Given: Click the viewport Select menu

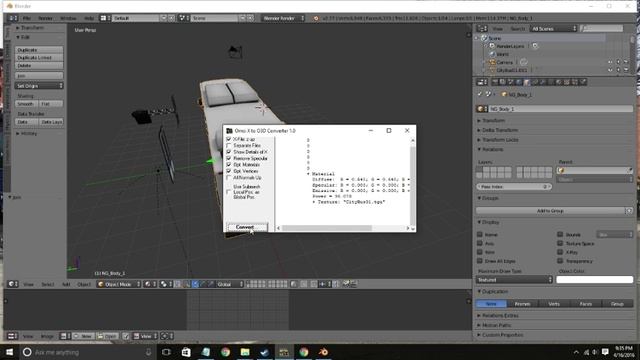Looking at the screenshot, I should pos(48,284).
